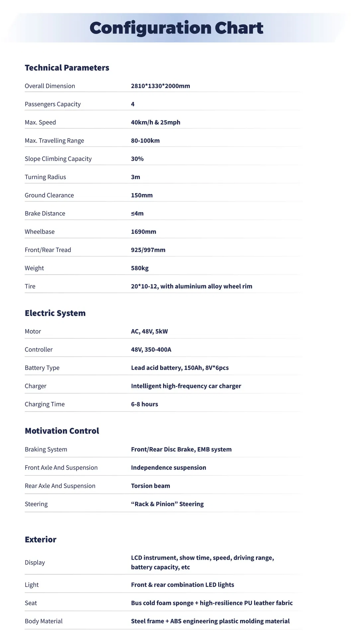Click the Max. Travelling Range label
Viewport: 352px width, 644px height.
pos(54,141)
